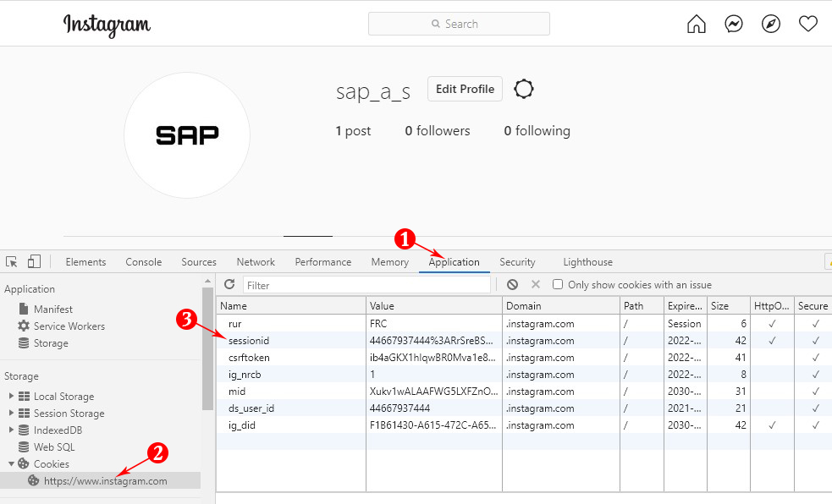Select the ds_user_id cookie row

(524, 408)
